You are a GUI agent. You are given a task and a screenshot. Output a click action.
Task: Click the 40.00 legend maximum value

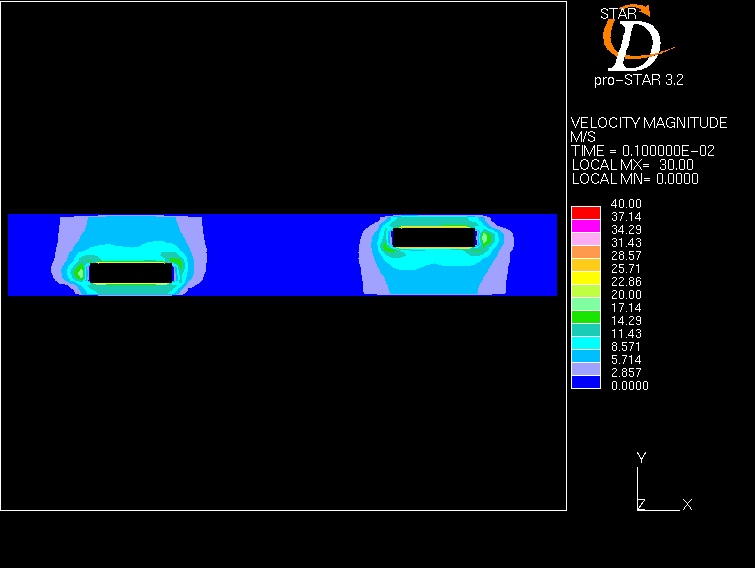click(627, 204)
